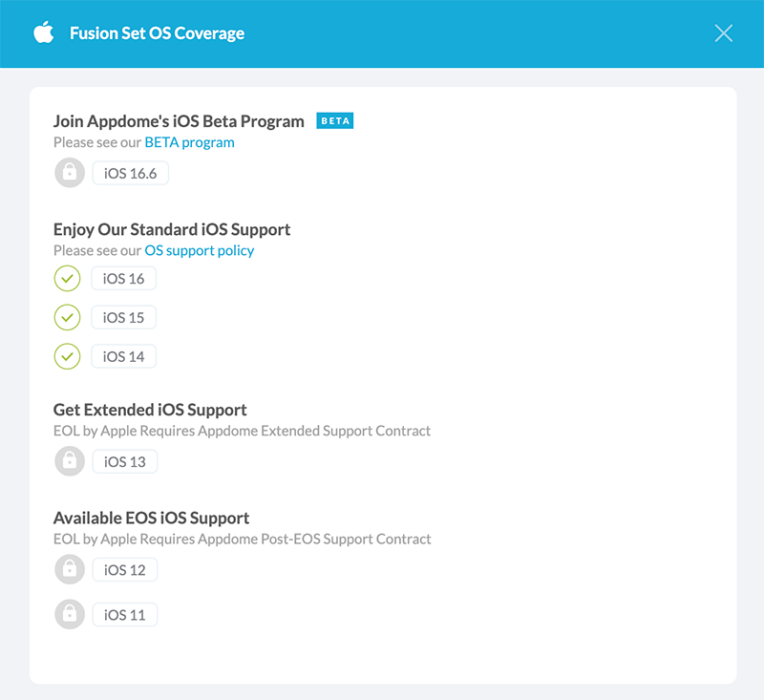764x700 pixels.
Task: Click the Fusion Set OS Coverage title
Action: click(x=157, y=33)
